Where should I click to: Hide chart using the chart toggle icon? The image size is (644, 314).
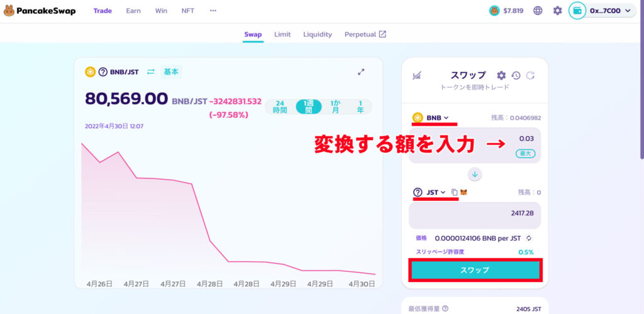(x=417, y=75)
